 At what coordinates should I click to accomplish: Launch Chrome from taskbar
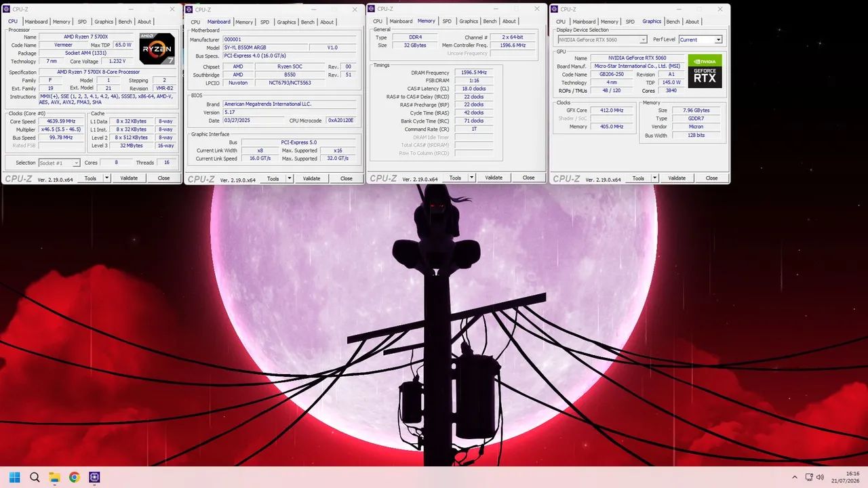(74, 477)
